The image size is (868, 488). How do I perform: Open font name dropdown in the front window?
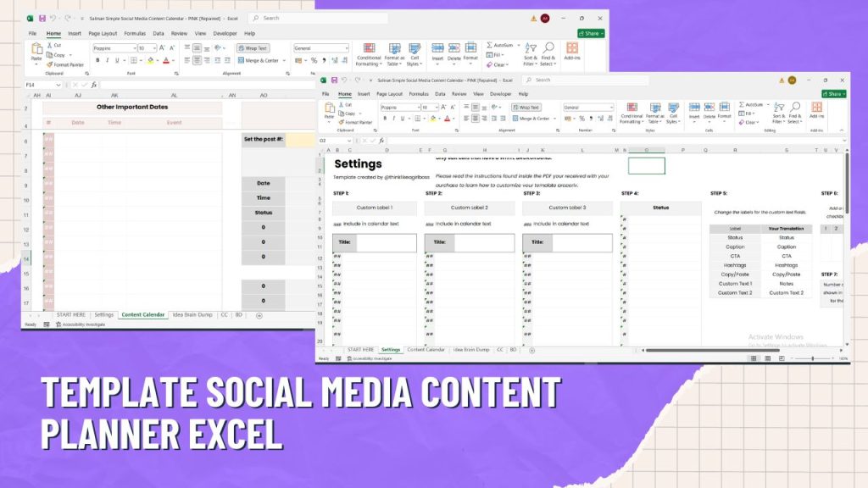tap(418, 108)
